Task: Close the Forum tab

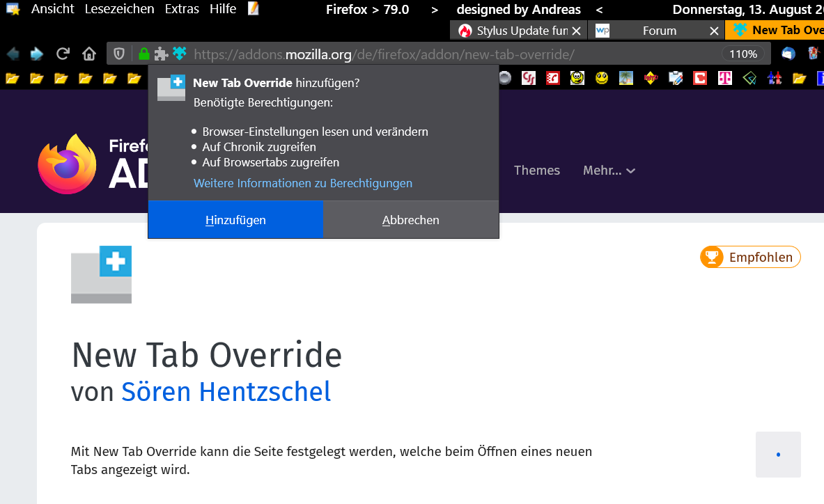Action: tap(714, 31)
